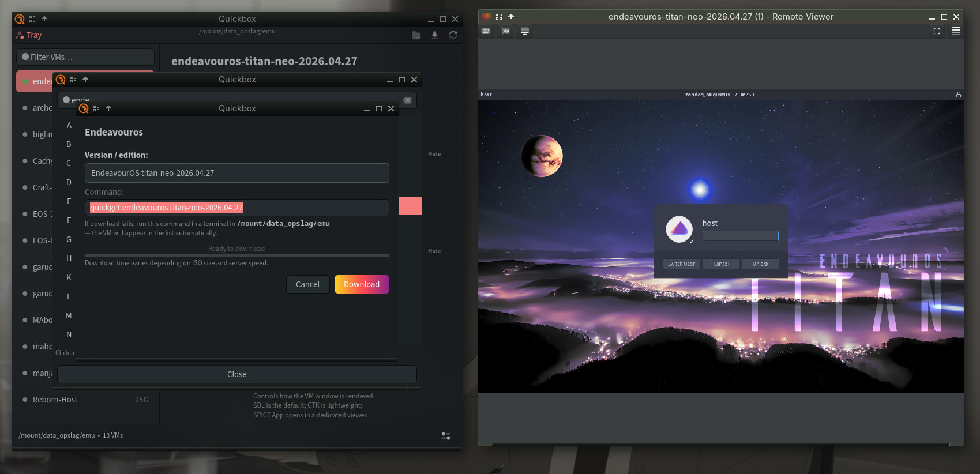Select the 'manj' VM entry in the list
The width and height of the screenshot is (980, 474).
coord(35,373)
